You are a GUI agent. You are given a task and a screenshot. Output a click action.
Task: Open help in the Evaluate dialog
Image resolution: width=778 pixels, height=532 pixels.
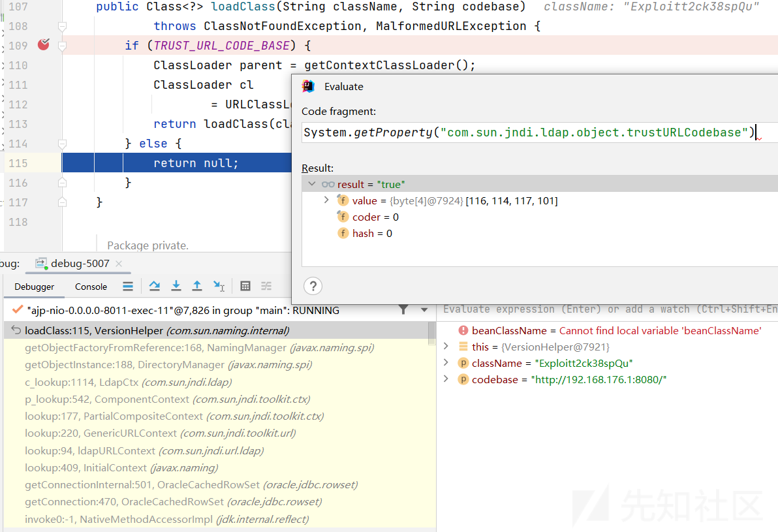(x=313, y=285)
